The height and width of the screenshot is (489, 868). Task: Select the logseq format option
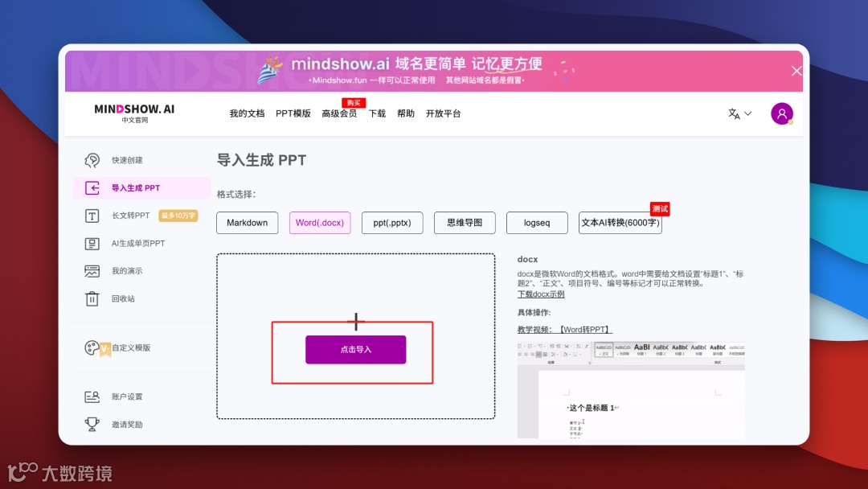click(537, 223)
